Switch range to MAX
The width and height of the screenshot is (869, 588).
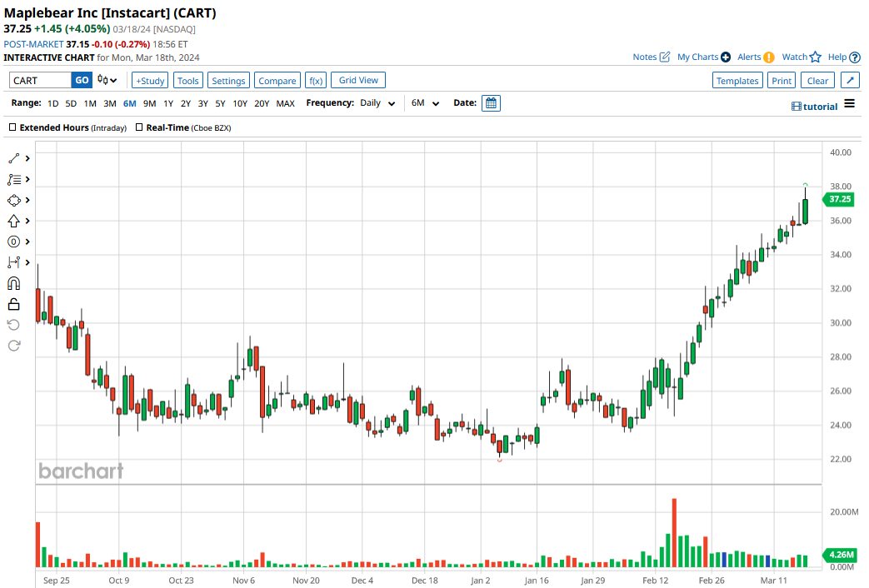tap(285, 102)
